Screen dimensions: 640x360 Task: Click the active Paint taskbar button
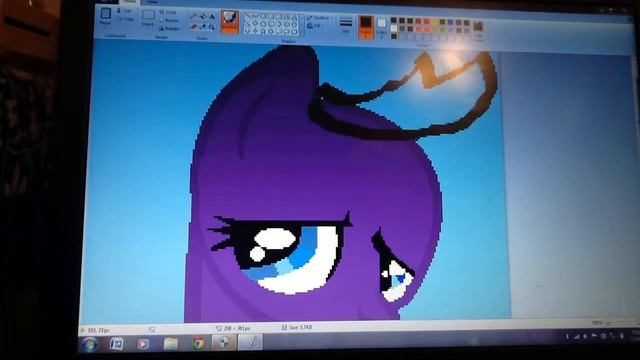250,342
